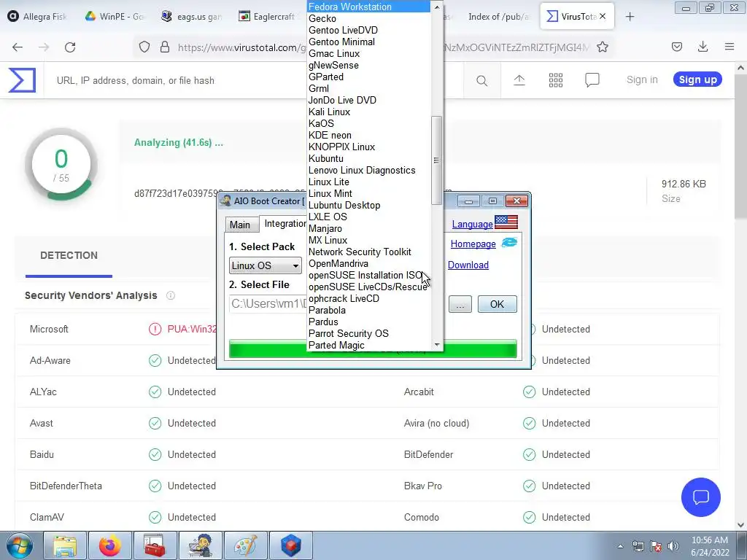Click the Paint palette taskbar icon
747x560 pixels.
(245, 545)
